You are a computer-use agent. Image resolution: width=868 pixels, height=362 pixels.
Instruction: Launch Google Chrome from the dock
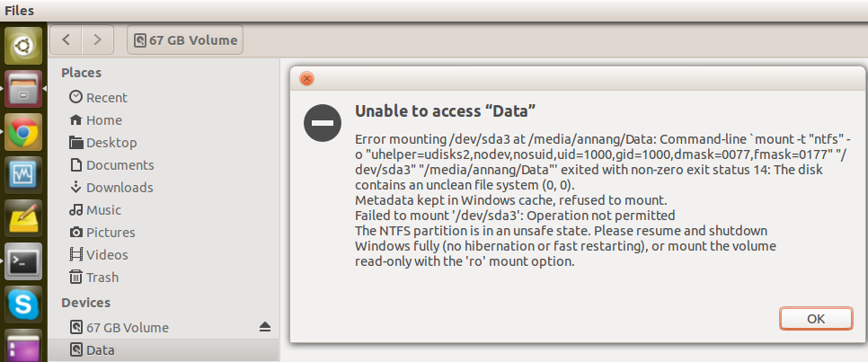point(23,131)
